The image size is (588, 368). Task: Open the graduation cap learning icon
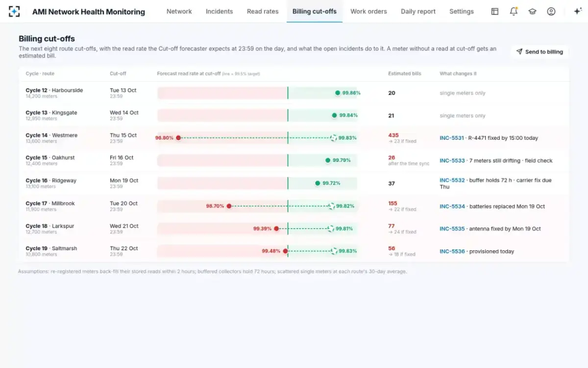(x=532, y=11)
